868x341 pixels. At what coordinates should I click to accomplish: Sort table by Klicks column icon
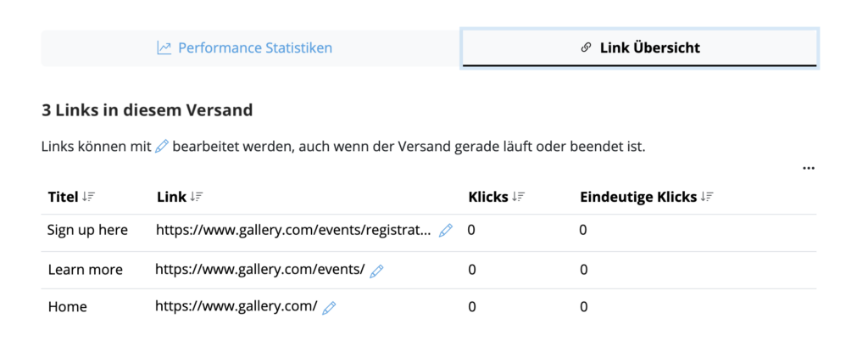[518, 197]
